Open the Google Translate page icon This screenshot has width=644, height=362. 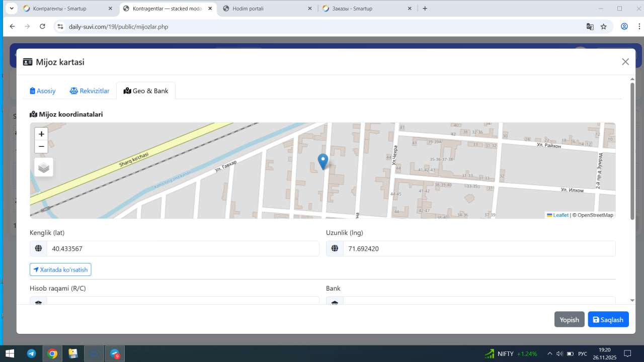pos(590,26)
